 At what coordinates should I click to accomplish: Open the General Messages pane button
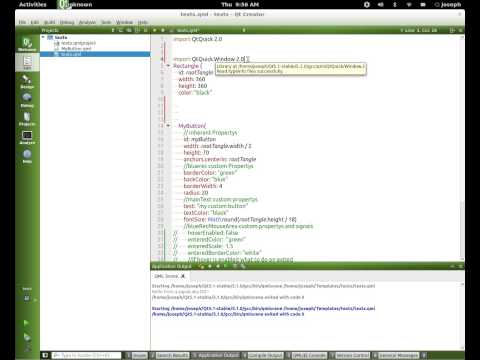[x=395, y=355]
